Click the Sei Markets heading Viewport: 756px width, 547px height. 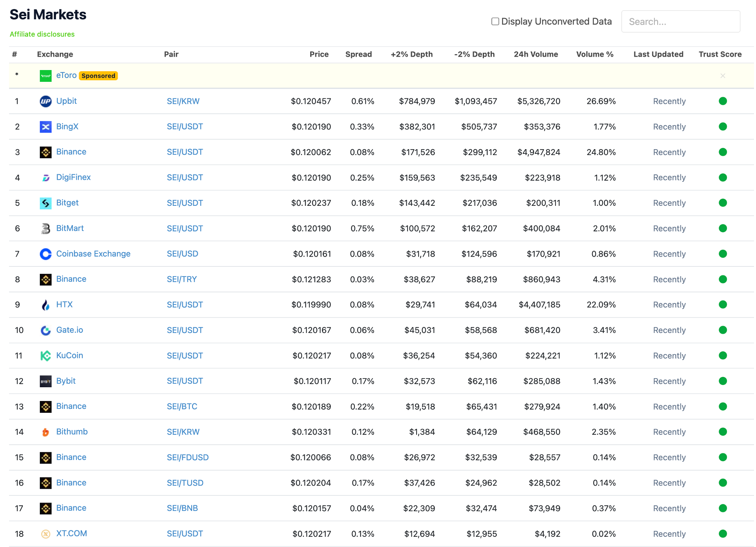point(48,15)
